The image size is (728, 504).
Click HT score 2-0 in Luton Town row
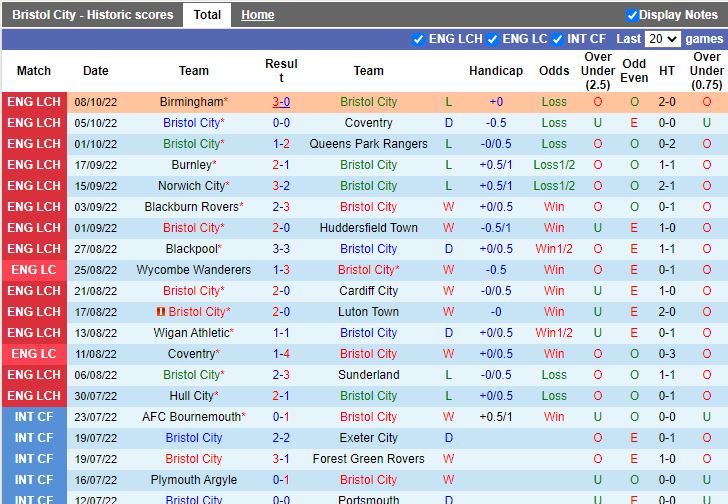[667, 312]
